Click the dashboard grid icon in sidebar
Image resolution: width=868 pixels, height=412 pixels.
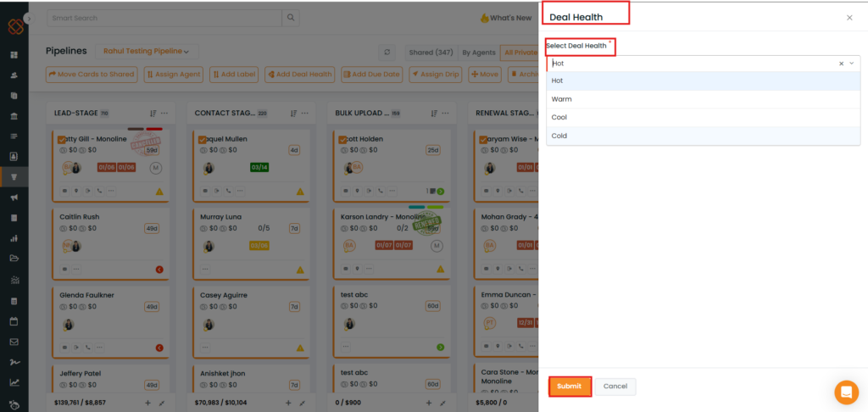(14, 55)
